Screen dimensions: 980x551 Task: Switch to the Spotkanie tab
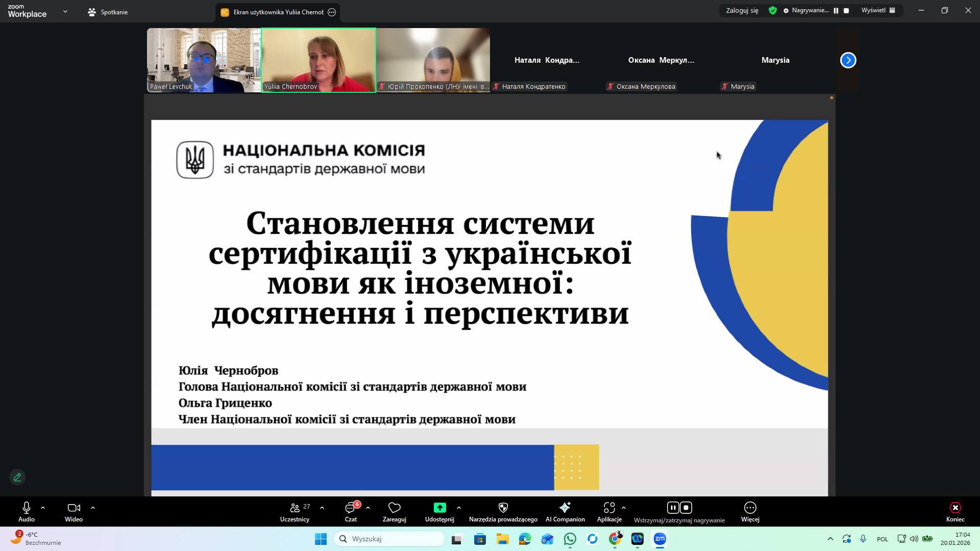(108, 12)
